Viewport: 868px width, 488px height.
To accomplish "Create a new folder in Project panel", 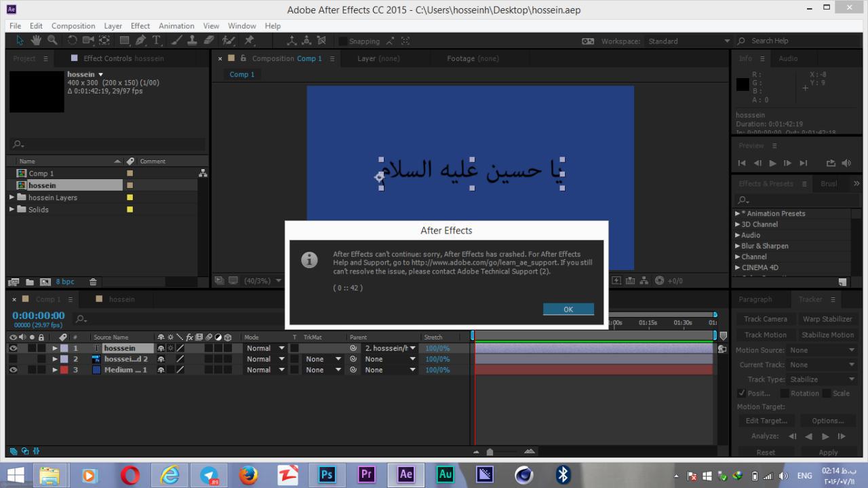I will coord(30,282).
